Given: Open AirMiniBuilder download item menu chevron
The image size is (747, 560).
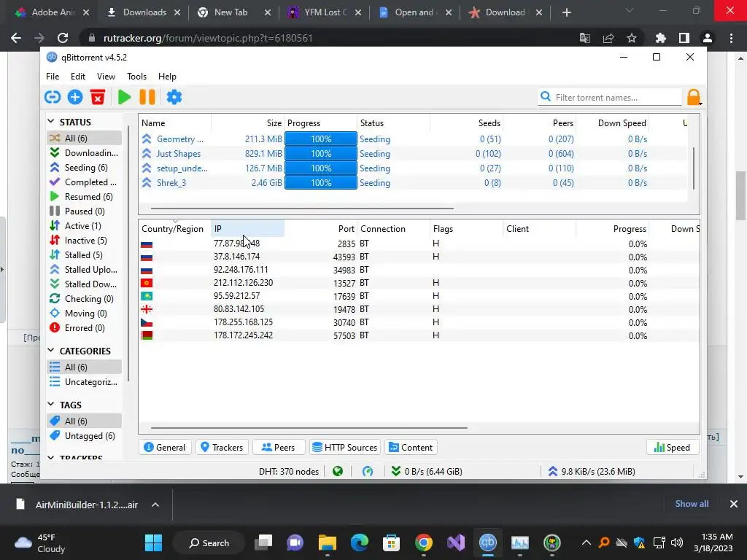Looking at the screenshot, I should pyautogui.click(x=155, y=505).
